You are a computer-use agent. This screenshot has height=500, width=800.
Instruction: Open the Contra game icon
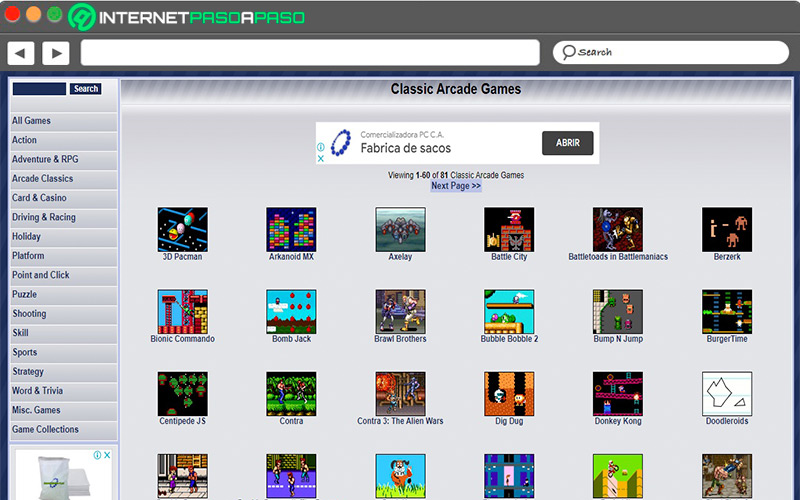click(x=291, y=394)
